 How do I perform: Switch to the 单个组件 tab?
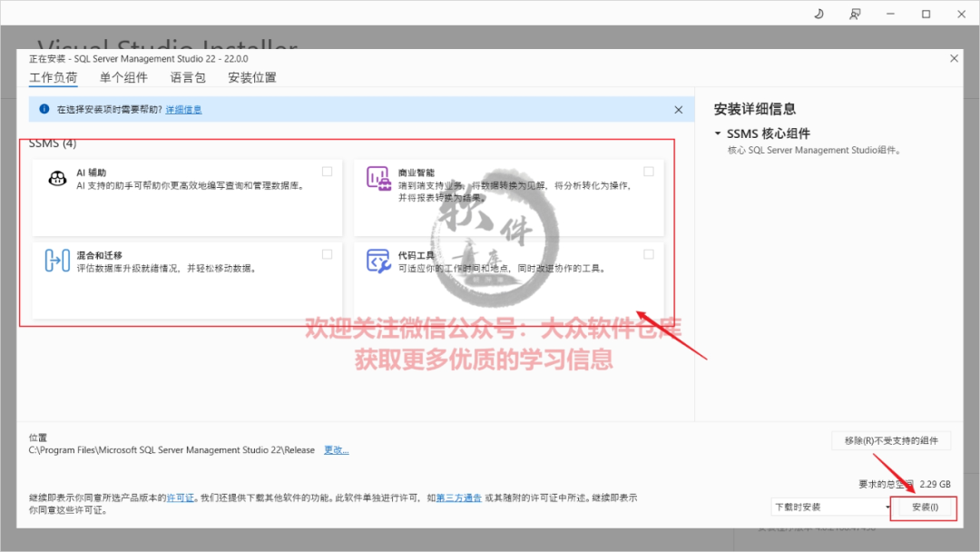pyautogui.click(x=123, y=77)
